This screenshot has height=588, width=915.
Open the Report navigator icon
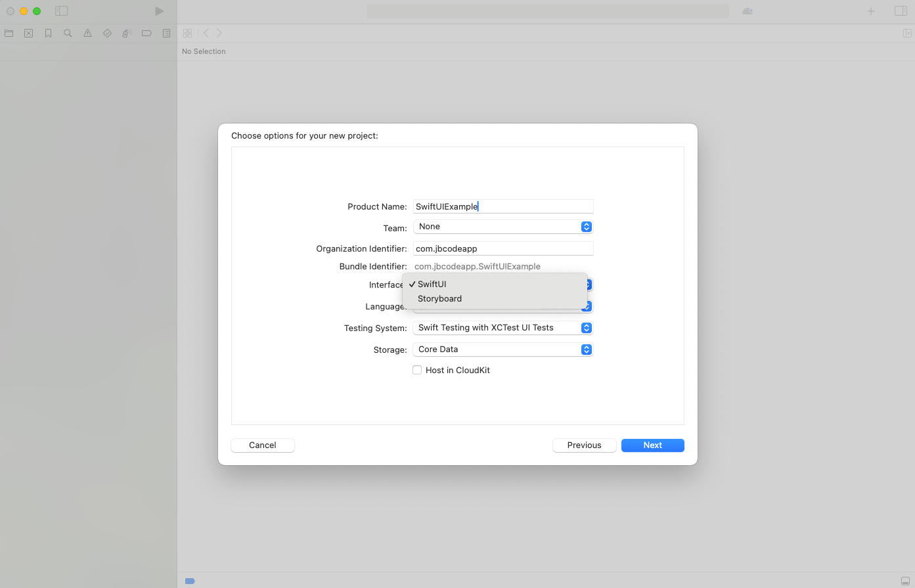click(166, 33)
